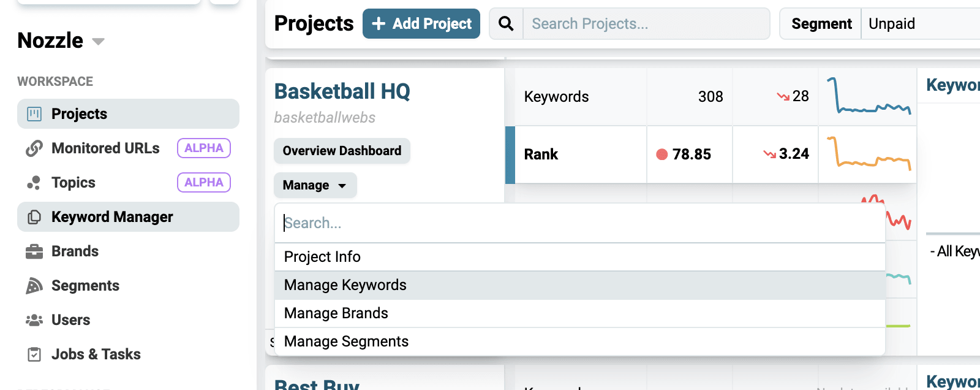Screen dimensions: 980x390
Task: Click the down-trend arrow next to 28
Action: pyautogui.click(x=783, y=96)
